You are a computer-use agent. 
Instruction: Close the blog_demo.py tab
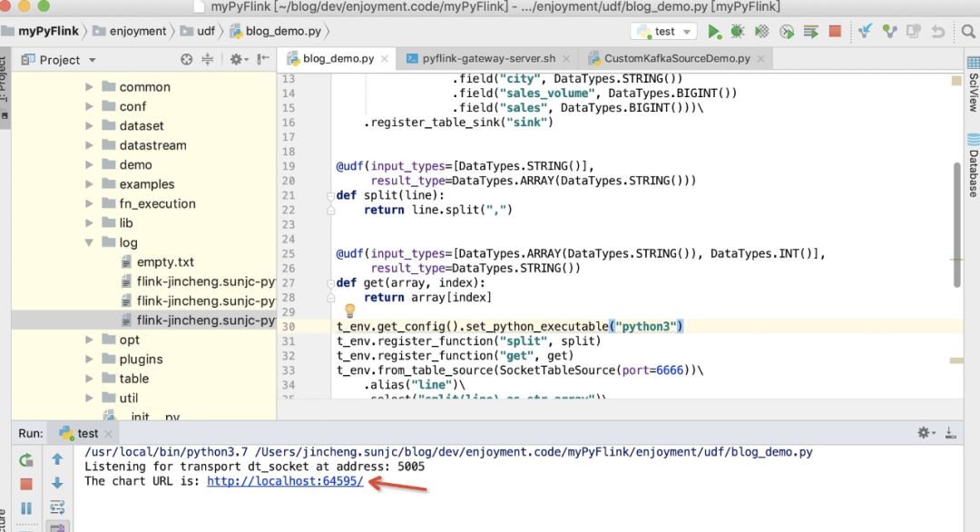[385, 59]
